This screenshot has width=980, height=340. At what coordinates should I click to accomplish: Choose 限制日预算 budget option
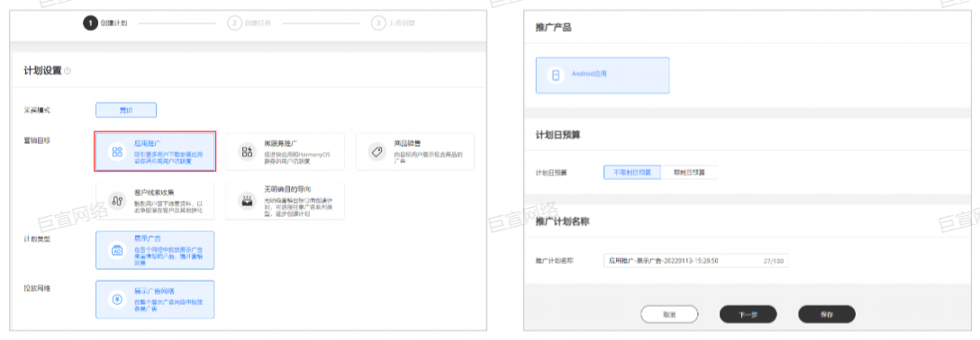tap(689, 172)
